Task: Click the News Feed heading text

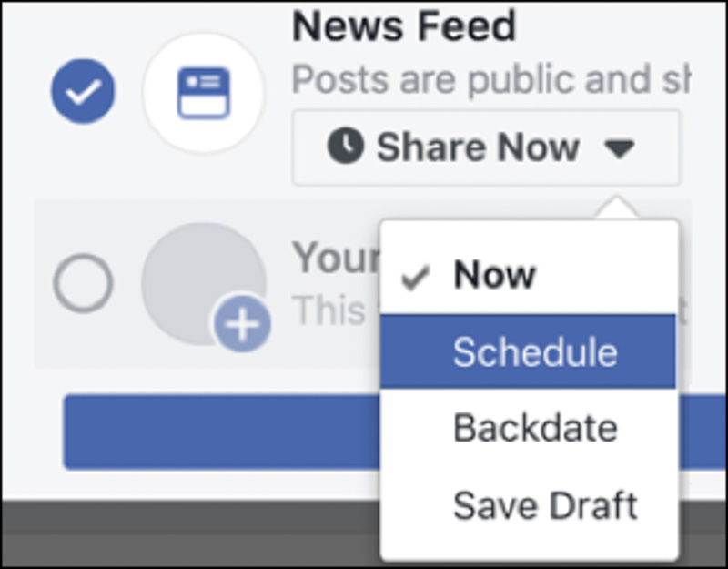Action: pyautogui.click(x=404, y=28)
